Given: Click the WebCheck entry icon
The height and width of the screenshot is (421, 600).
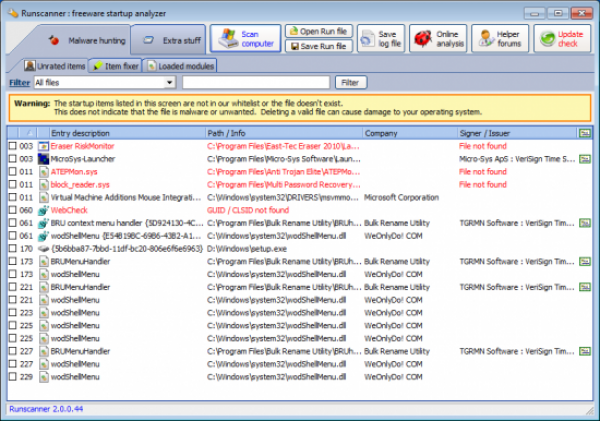Looking at the screenshot, I should [43, 210].
